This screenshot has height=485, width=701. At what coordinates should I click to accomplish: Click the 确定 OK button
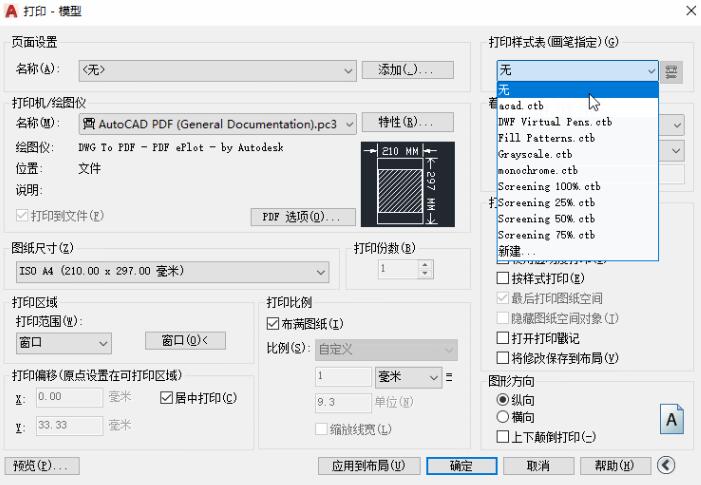pyautogui.click(x=461, y=466)
